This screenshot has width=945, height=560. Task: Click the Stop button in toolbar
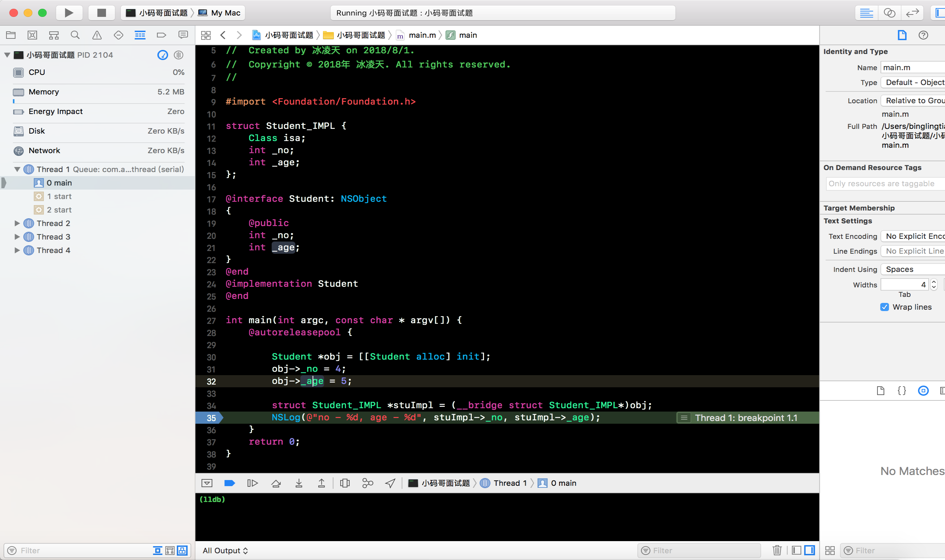tap(102, 13)
